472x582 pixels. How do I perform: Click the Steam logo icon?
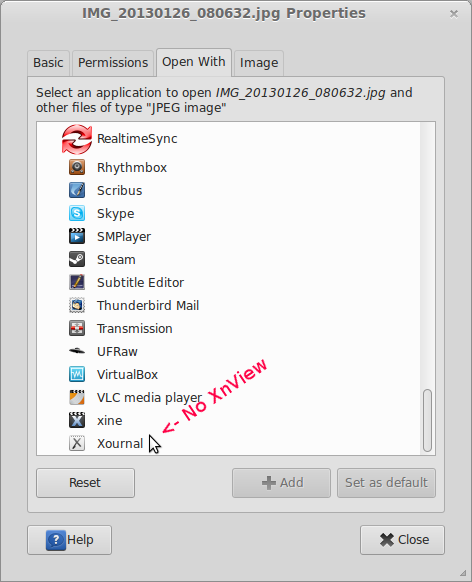click(x=77, y=259)
